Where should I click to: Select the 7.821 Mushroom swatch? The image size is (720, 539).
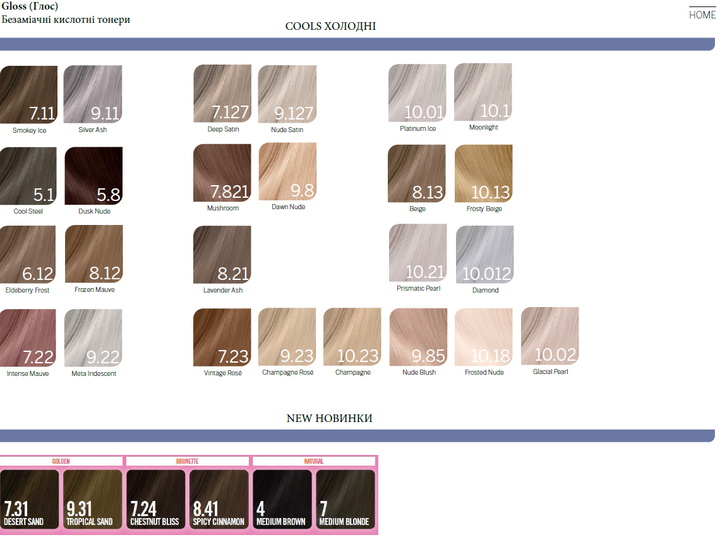click(222, 173)
